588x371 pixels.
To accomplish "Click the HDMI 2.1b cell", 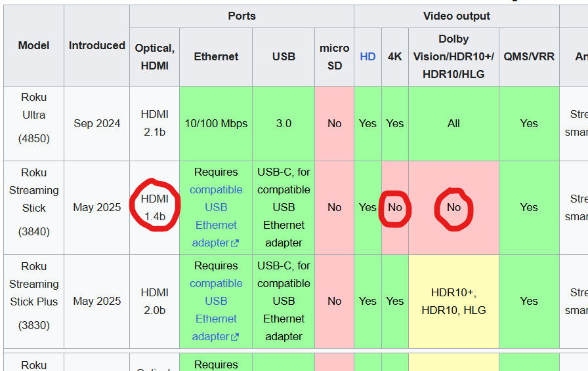I will coord(155,123).
